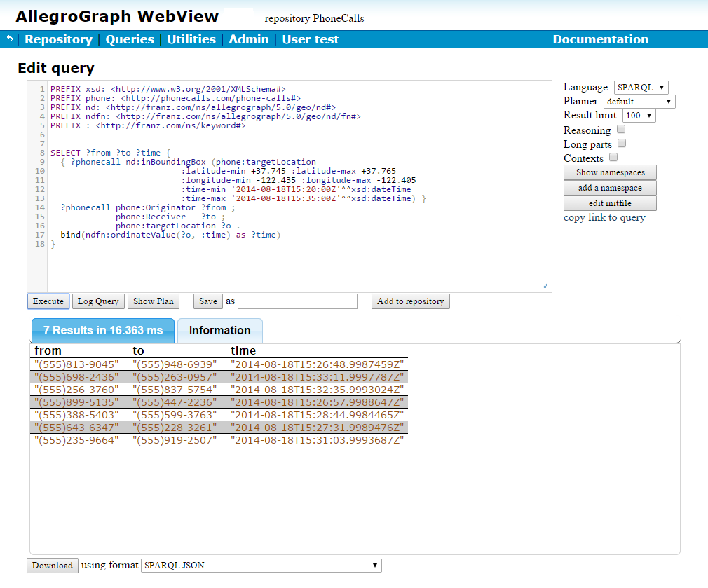This screenshot has height=588, width=708.
Task: Open the download format dropdown
Action: click(x=261, y=566)
